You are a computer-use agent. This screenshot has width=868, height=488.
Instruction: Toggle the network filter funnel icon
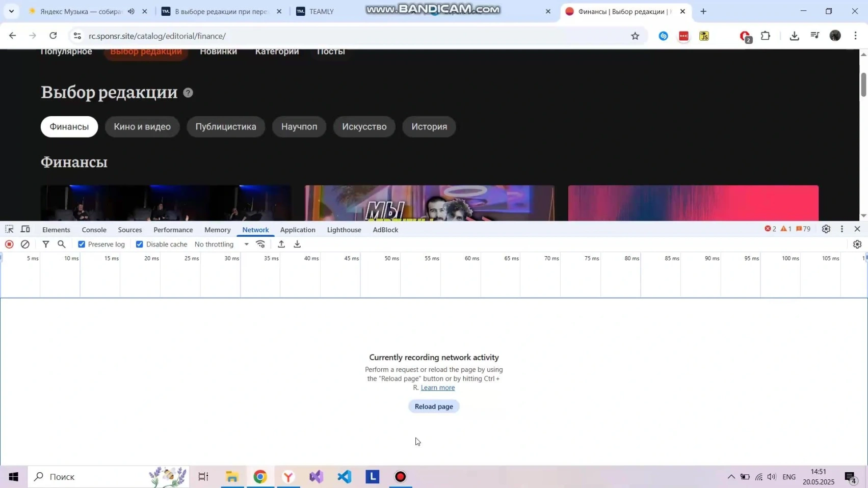[46, 245]
